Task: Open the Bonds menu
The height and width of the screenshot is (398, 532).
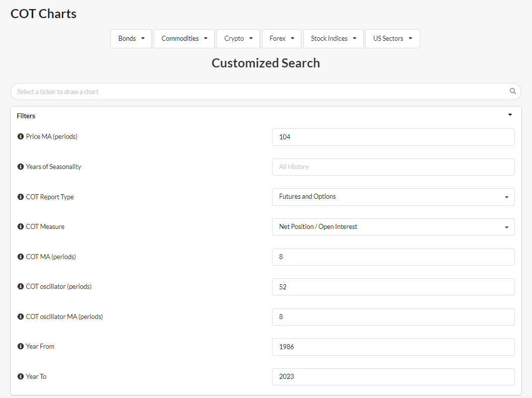Action: tap(131, 39)
